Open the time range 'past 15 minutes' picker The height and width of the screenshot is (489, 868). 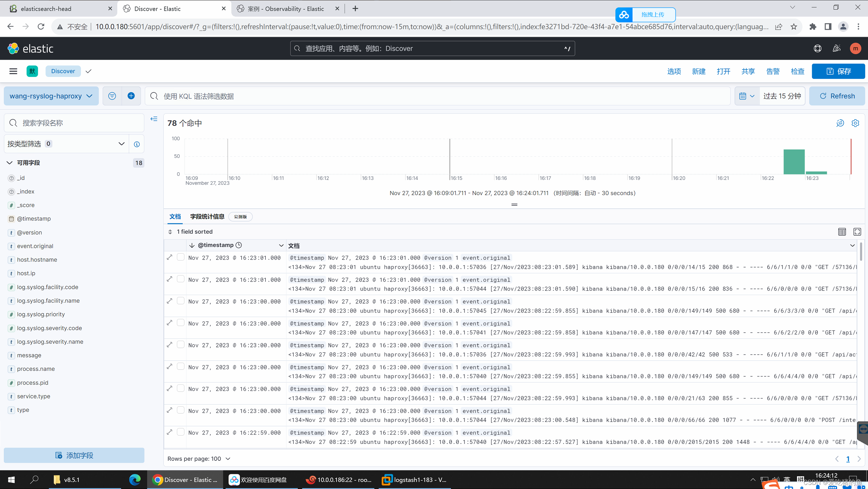[x=782, y=96]
